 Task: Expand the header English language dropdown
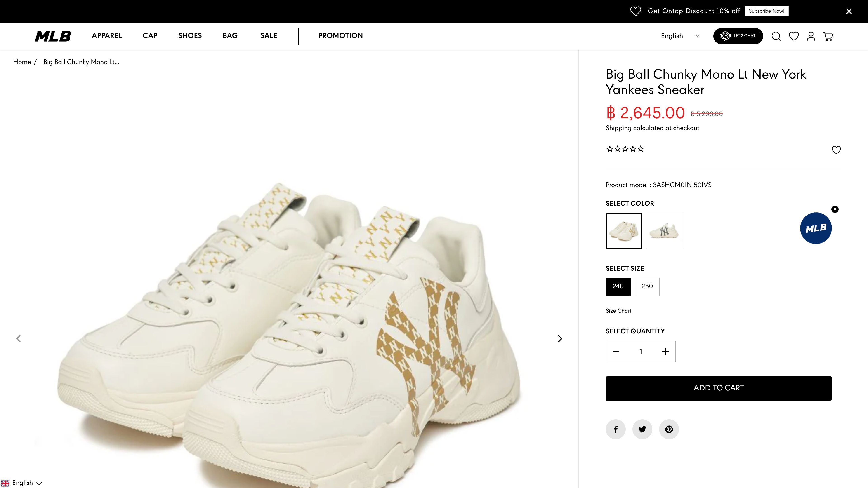point(680,36)
